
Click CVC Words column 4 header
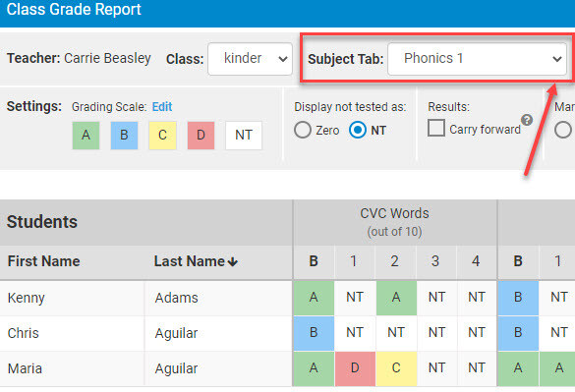tap(476, 261)
